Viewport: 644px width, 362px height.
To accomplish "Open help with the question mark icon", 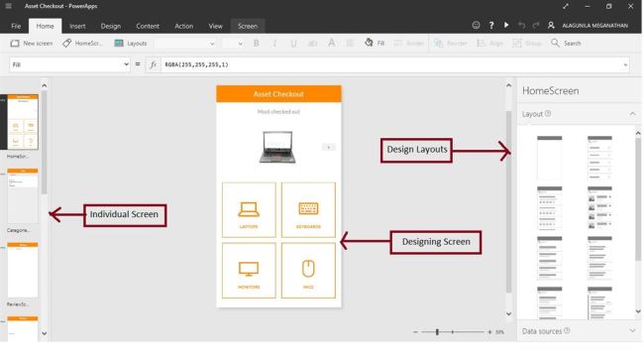I will tap(491, 25).
